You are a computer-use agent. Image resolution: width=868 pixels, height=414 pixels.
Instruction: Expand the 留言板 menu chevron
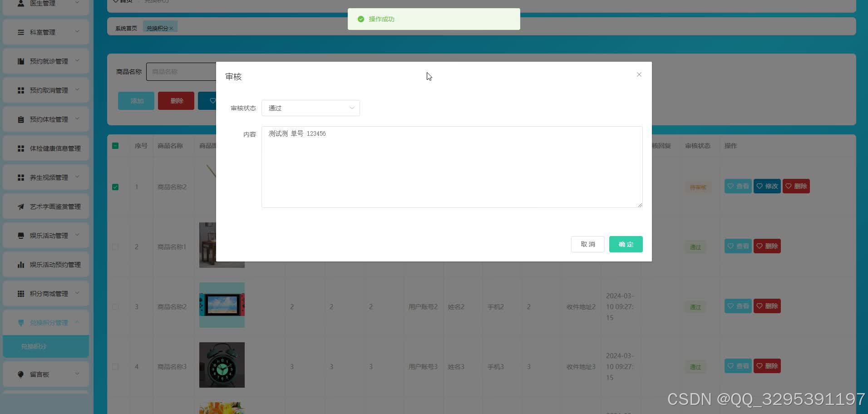pos(77,374)
